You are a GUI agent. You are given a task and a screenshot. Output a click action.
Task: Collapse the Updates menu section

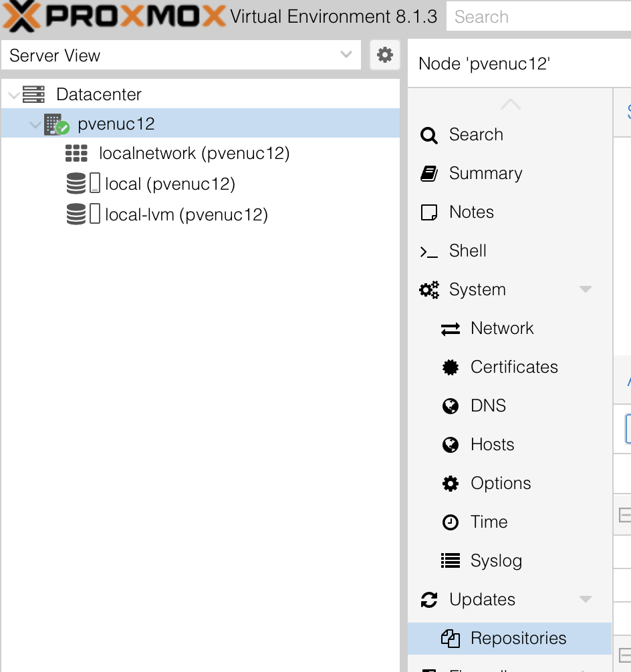point(586,599)
